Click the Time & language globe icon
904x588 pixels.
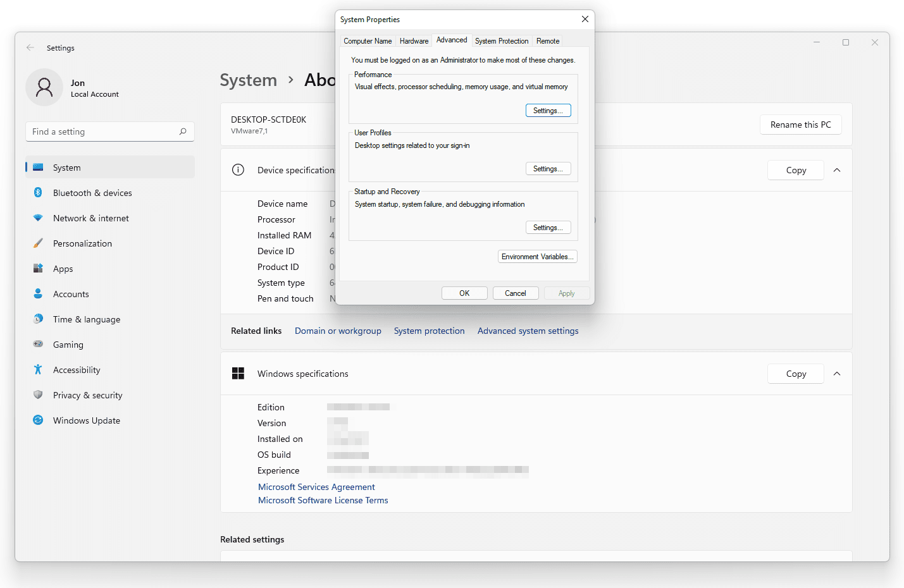pos(38,319)
